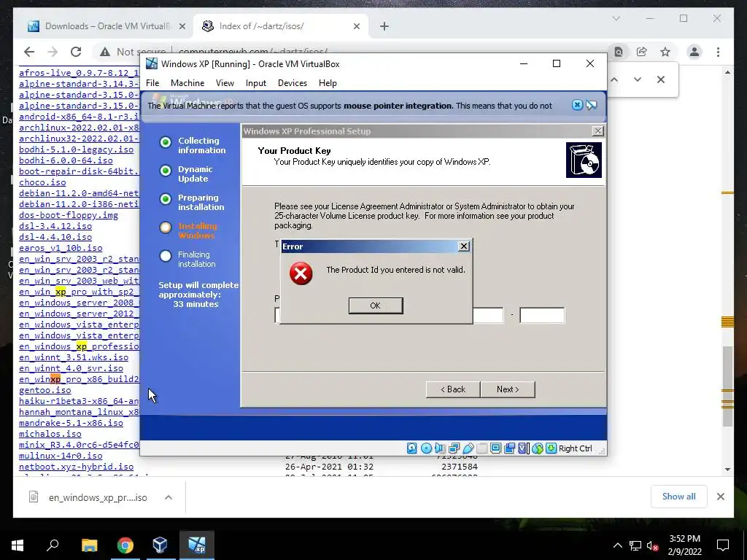Viewport: 747px width, 560px height.
Task: Reload the page in Chrome
Action: click(76, 52)
